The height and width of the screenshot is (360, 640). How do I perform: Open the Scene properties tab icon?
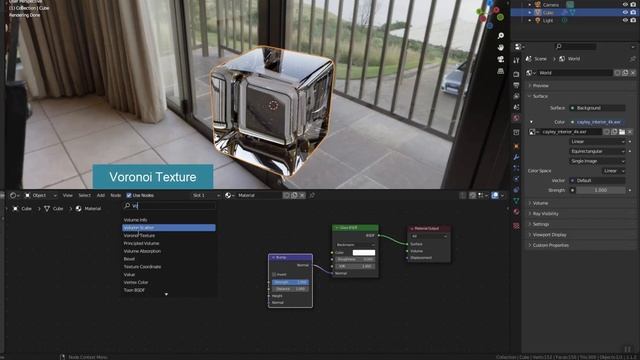point(516,107)
